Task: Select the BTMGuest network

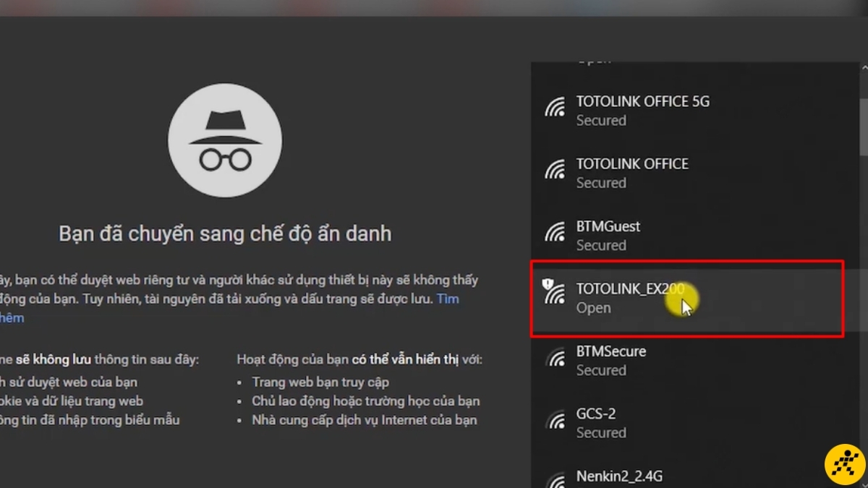Action: pos(694,235)
